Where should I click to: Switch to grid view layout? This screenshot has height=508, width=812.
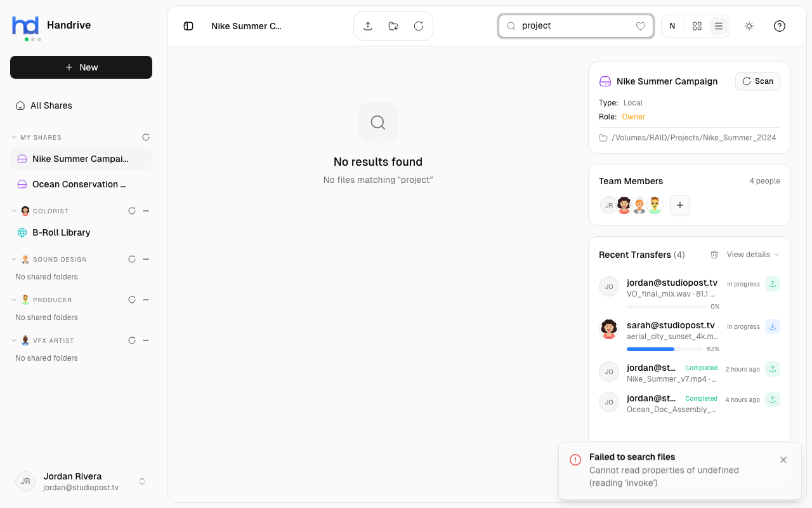(x=697, y=26)
